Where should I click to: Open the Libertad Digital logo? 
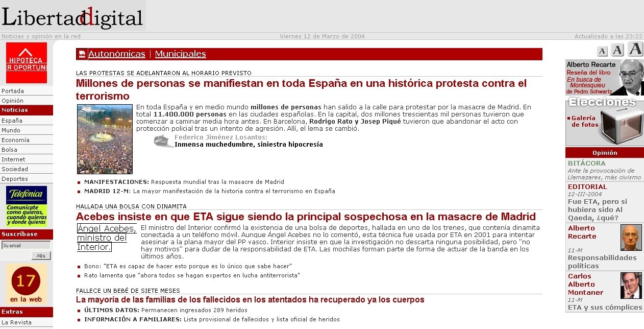pos(72,16)
